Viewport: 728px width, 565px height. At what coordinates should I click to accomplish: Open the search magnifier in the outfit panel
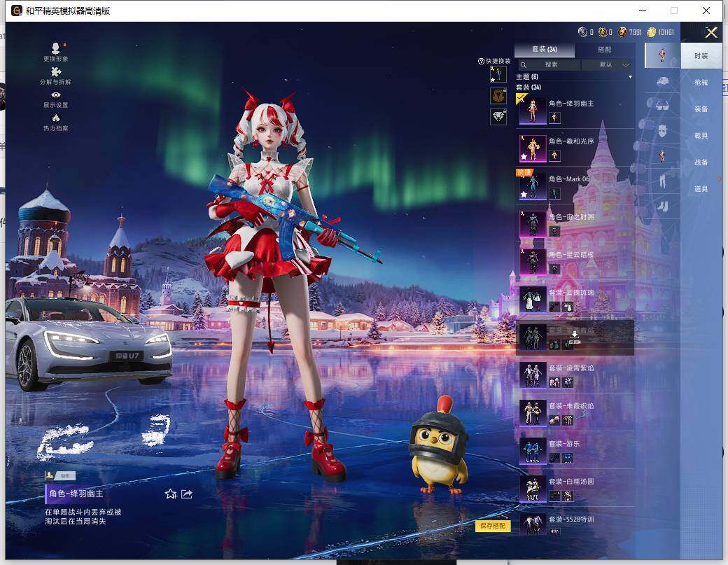pos(524,64)
